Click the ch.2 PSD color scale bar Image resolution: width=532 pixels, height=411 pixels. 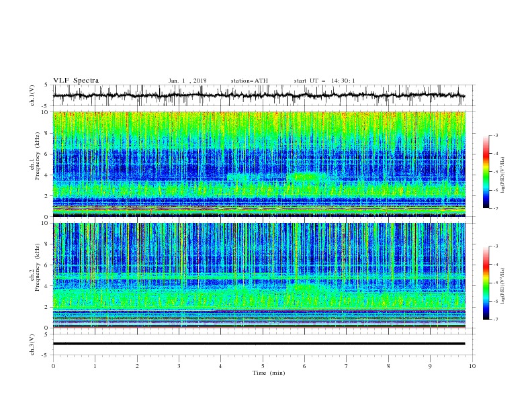(486, 283)
